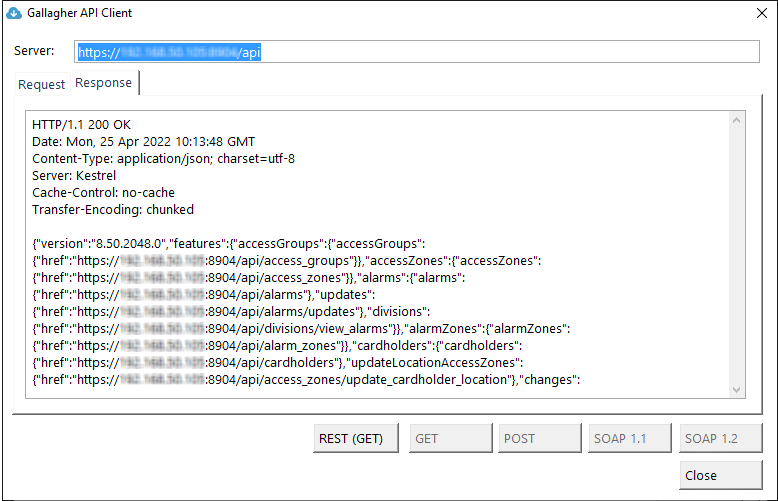778x501 pixels.
Task: Switch to the Request tab
Action: 42,84
